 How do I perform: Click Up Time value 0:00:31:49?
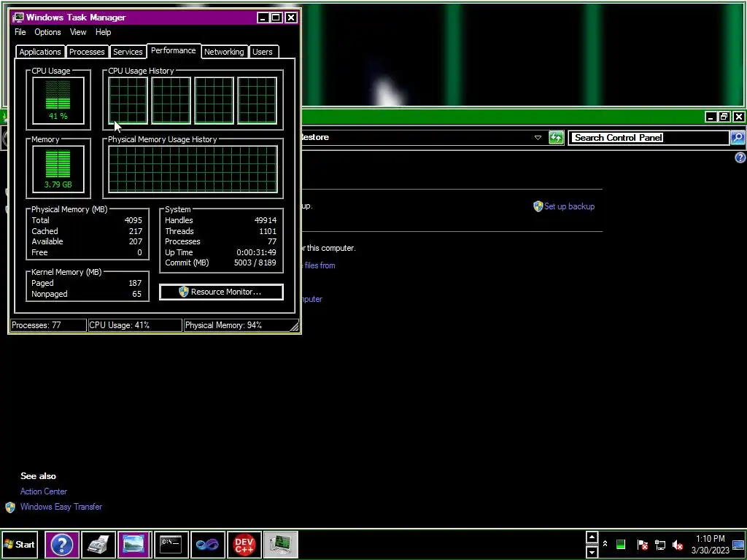click(256, 252)
